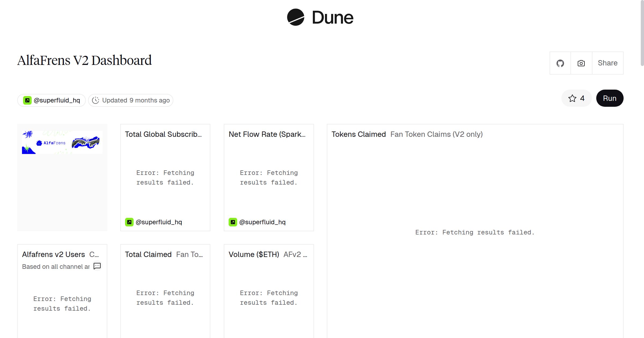Click the Dune logo icon
The image size is (644, 338).
click(x=295, y=17)
